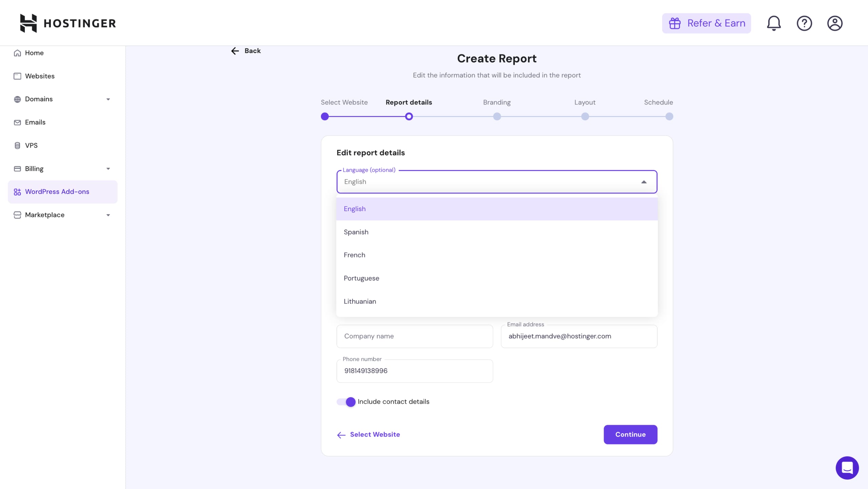Go to Home in sidebar
Screen dimensions: 868x489
34,53
